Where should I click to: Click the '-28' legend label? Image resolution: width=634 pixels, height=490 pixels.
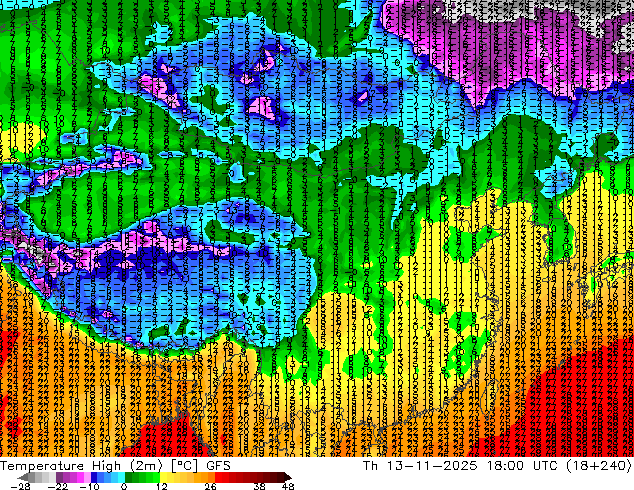[20, 486]
